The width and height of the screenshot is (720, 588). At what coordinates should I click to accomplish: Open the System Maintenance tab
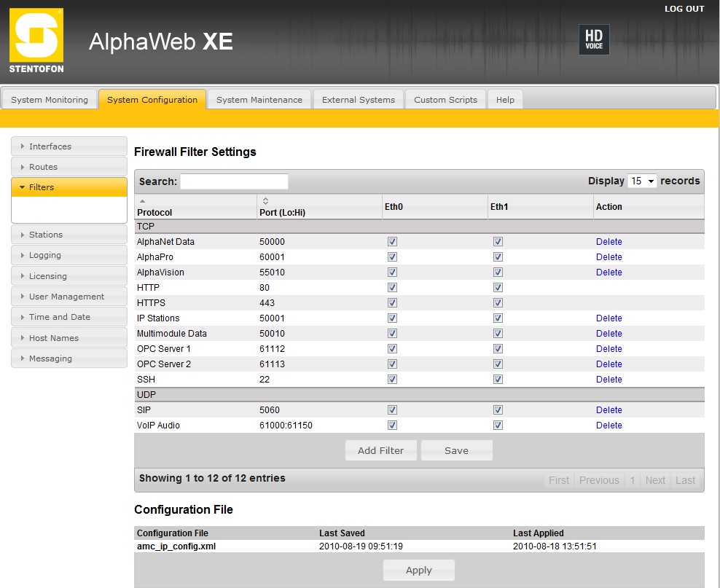pos(259,100)
